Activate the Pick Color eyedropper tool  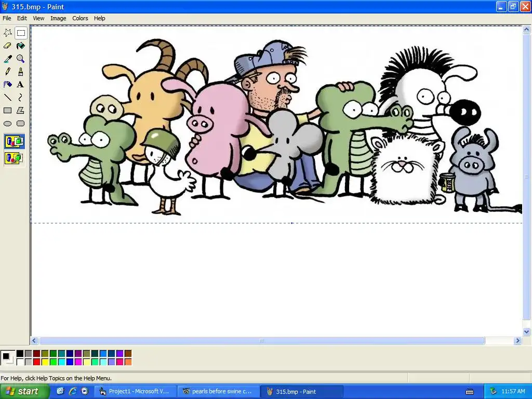(7, 59)
